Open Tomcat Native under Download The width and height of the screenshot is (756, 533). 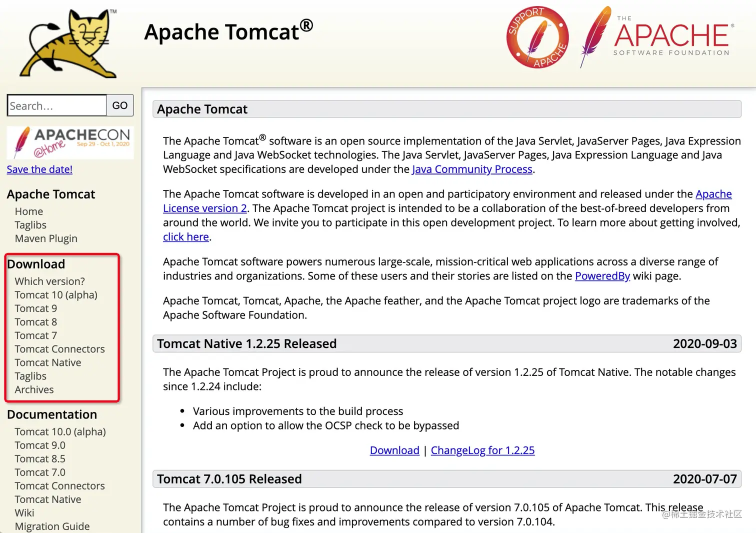48,362
